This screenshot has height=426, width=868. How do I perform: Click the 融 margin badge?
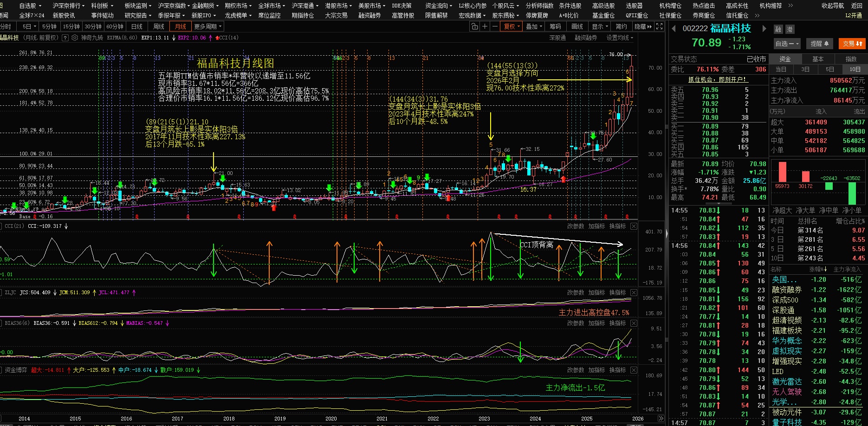coord(778,29)
